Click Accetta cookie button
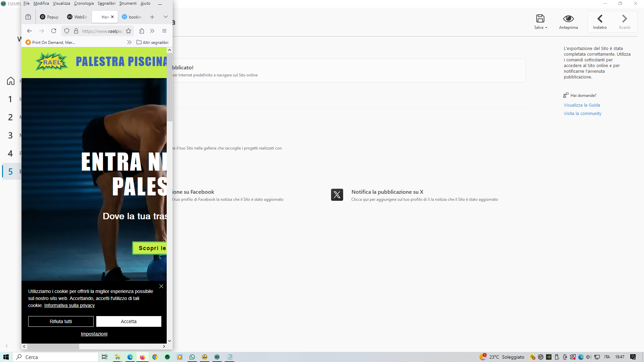The height and width of the screenshot is (362, 644). coord(129,321)
